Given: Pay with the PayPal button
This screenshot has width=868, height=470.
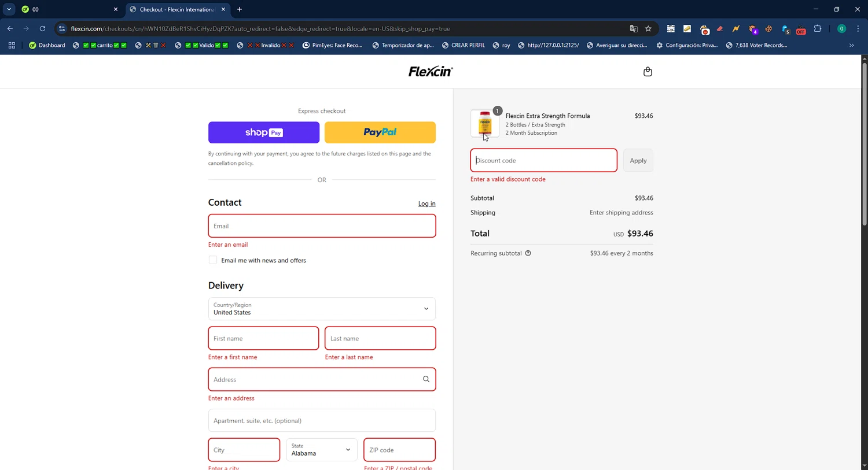Looking at the screenshot, I should tap(380, 132).
